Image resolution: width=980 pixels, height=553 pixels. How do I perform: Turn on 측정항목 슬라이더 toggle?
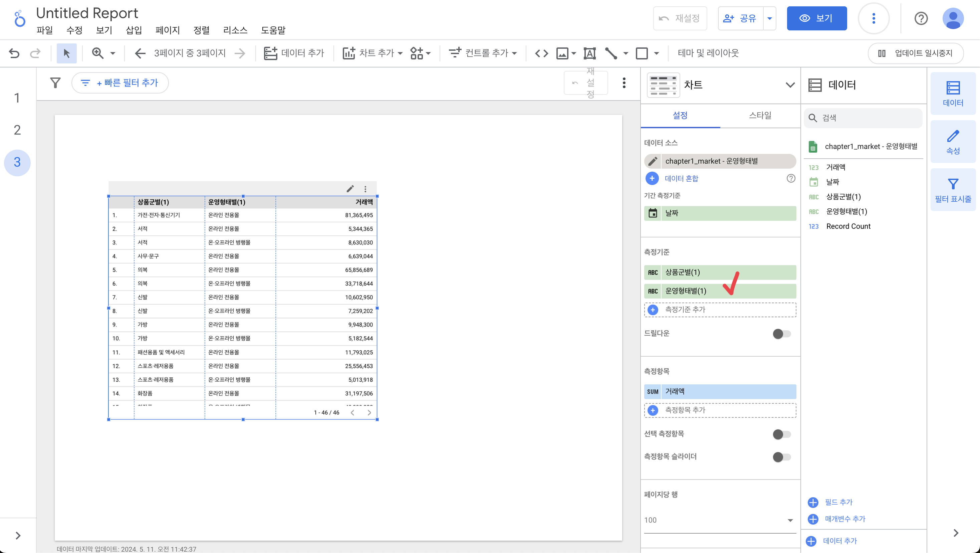tap(781, 457)
